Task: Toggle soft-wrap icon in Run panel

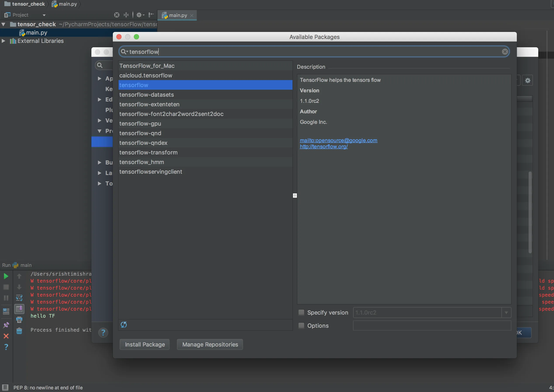Action: [19, 298]
